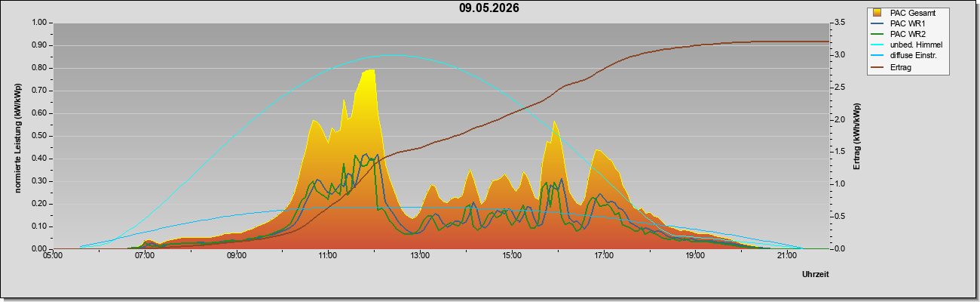The image size is (980, 302).
Task: Click the Ertrag (kWh/kWp) right axis title
Action: click(x=856, y=135)
